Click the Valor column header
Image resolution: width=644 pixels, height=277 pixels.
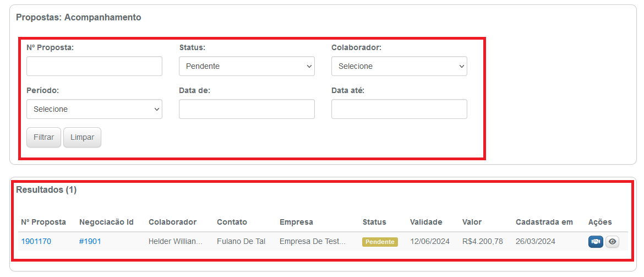(472, 222)
